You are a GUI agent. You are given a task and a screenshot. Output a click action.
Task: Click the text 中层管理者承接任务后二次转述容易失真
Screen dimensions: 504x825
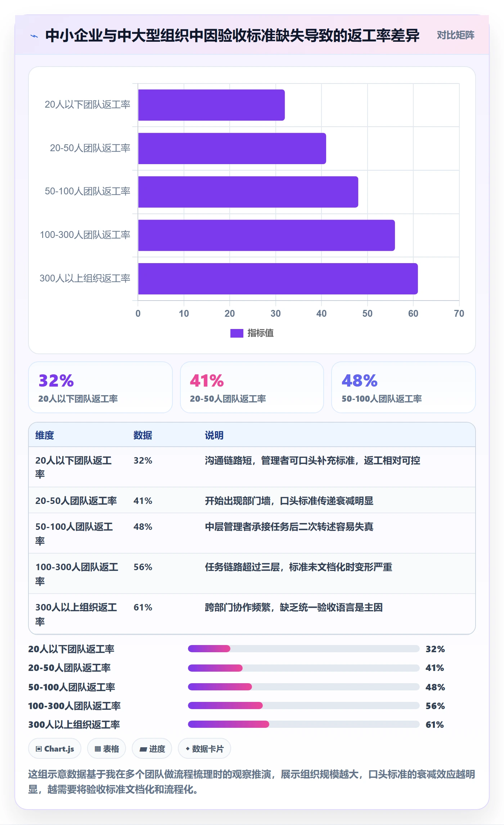(289, 527)
